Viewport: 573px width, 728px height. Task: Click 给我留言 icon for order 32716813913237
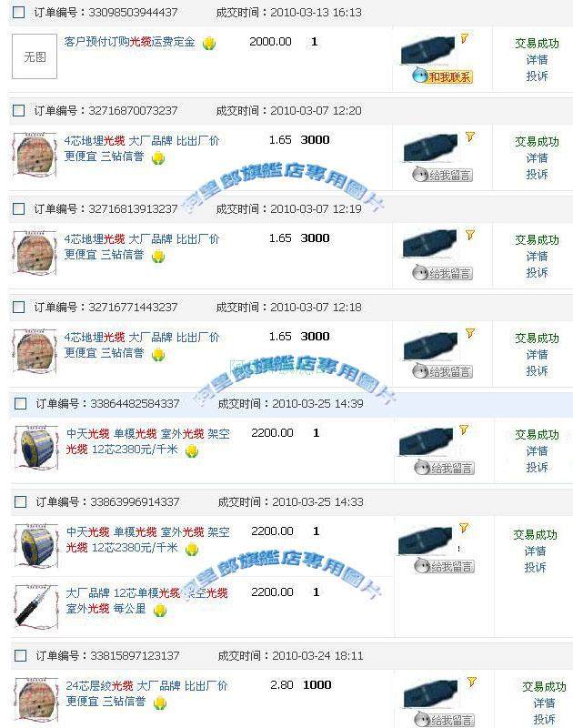pos(442,273)
